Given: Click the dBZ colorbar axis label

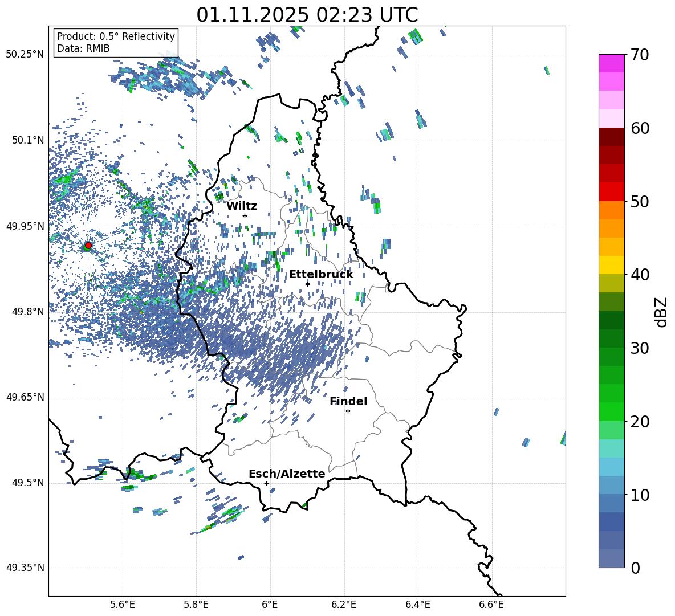Looking at the screenshot, I should click(661, 311).
